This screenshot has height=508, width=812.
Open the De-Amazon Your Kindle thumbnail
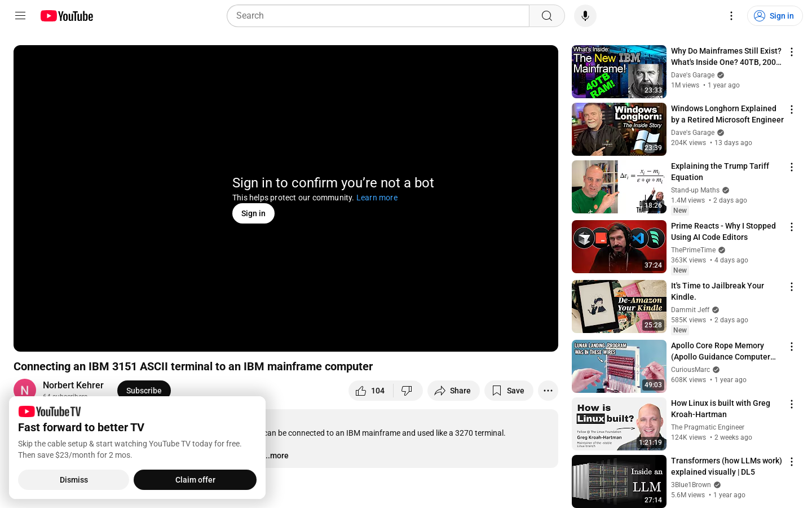click(619, 306)
